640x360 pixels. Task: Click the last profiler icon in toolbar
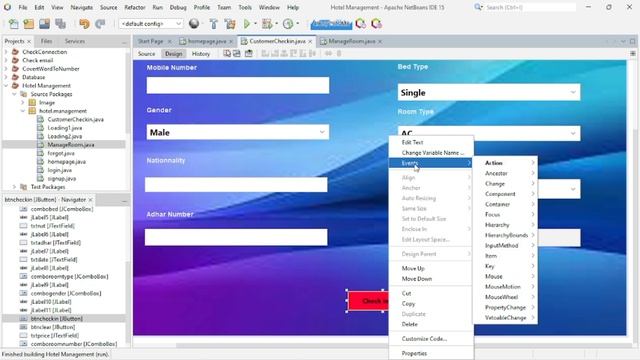[x=376, y=24]
